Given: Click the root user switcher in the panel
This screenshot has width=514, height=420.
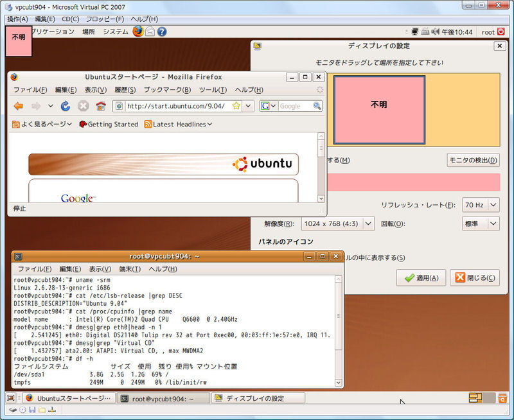Looking at the screenshot, I should [488, 31].
